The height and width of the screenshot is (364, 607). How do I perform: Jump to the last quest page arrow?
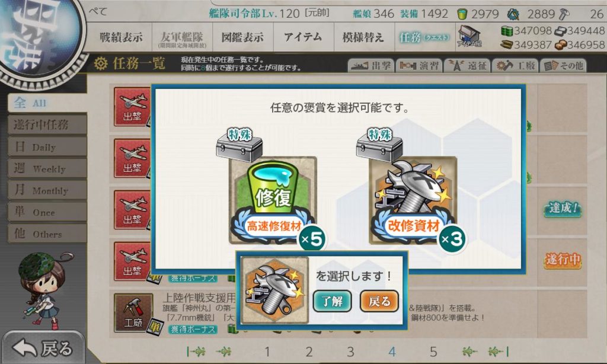(x=499, y=352)
